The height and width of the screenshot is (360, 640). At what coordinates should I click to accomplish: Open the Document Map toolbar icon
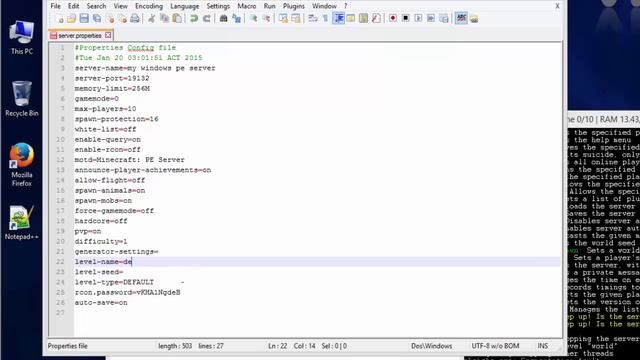pos(363,18)
